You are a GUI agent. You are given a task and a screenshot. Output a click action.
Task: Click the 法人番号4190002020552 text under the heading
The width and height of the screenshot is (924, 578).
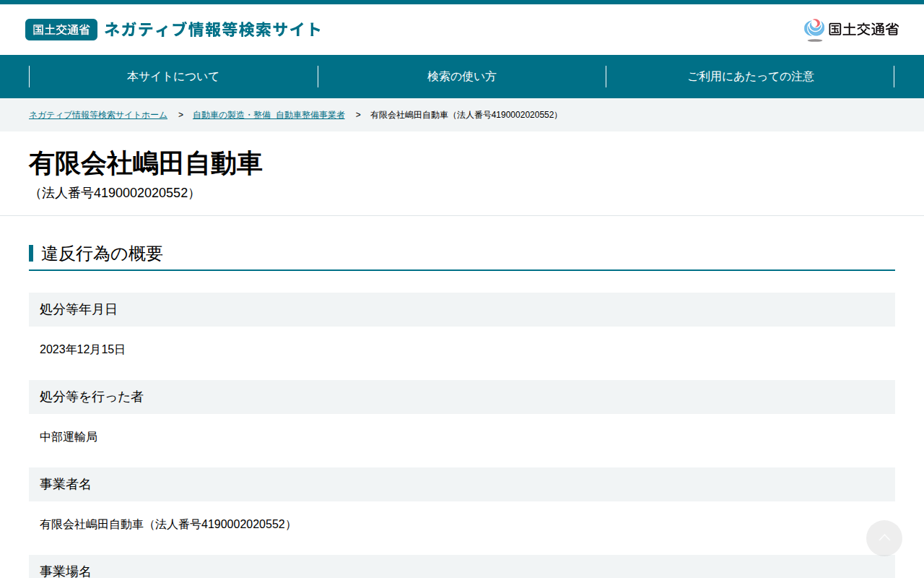point(114,193)
